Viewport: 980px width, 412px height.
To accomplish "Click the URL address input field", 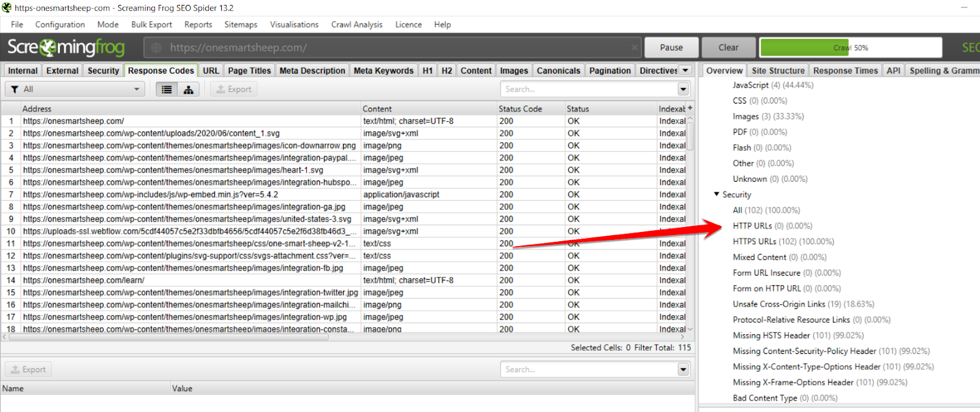I will [x=393, y=48].
